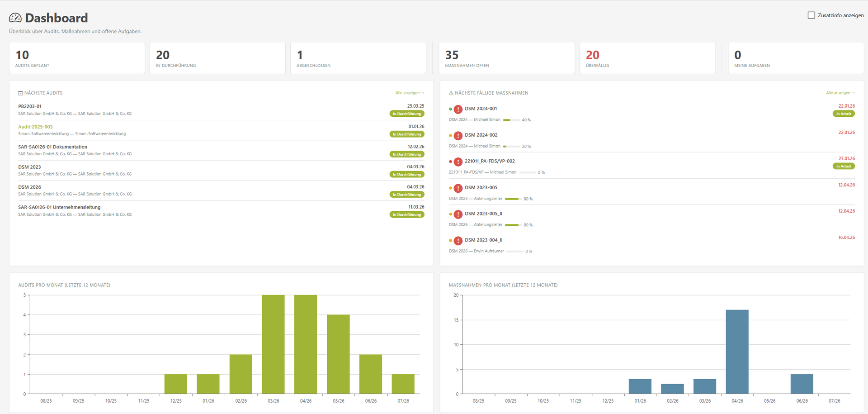Click In Durchführung badge of SAR-SA0126-01 Unternehmensleitung
The width and height of the screenshot is (868, 414).
[x=407, y=214]
